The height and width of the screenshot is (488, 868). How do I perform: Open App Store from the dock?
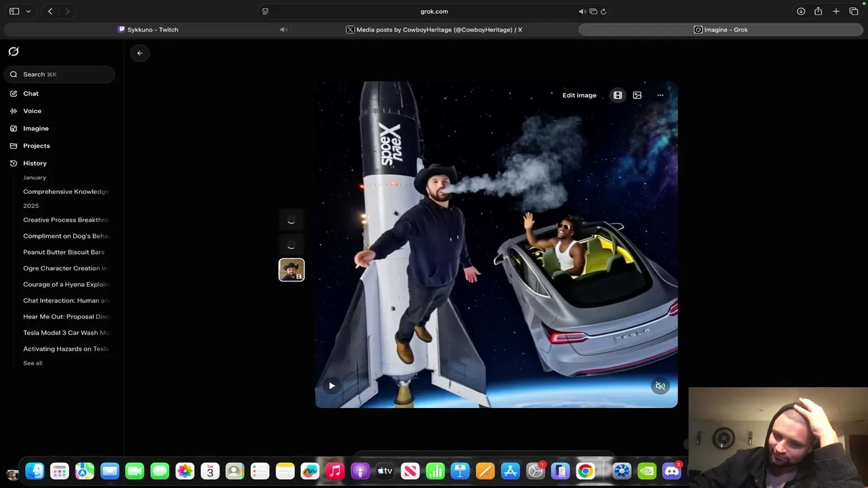tap(511, 471)
